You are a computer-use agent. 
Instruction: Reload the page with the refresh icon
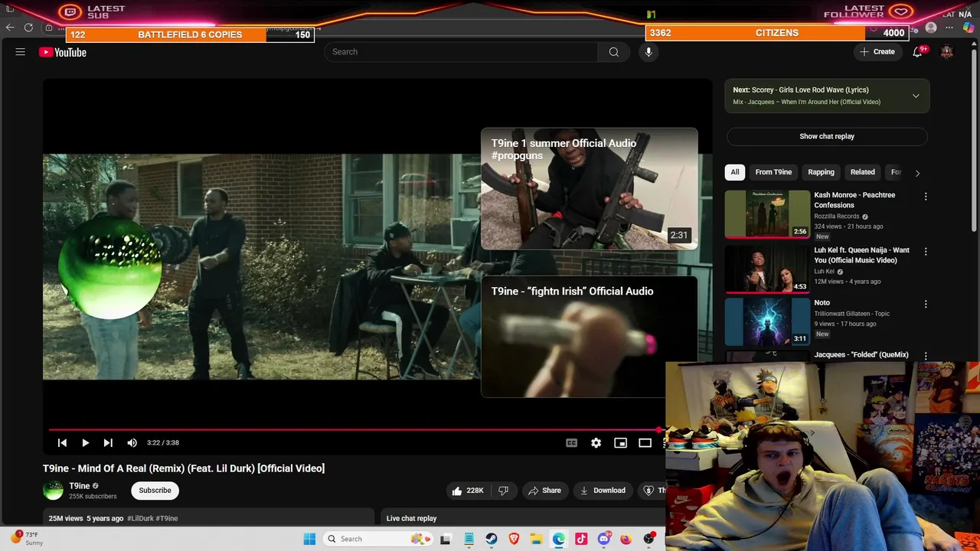28,28
